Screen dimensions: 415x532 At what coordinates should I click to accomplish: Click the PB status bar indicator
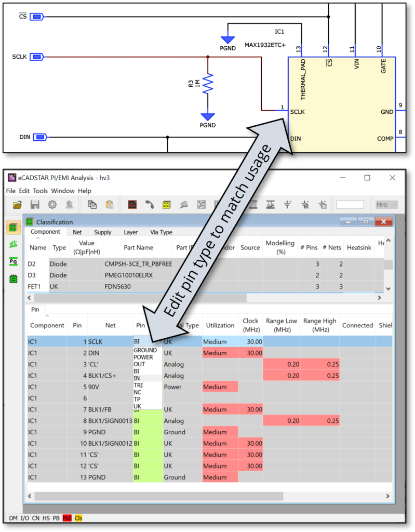coord(56,518)
